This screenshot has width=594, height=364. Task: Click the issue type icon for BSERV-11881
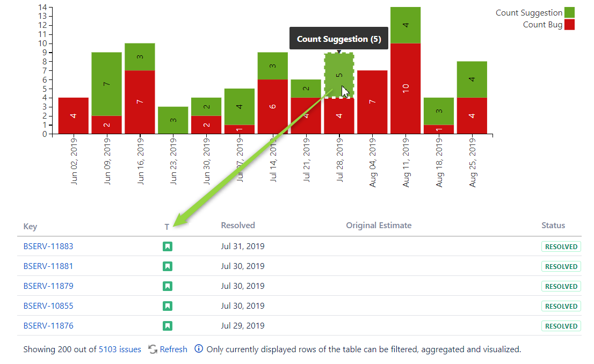[x=168, y=266]
